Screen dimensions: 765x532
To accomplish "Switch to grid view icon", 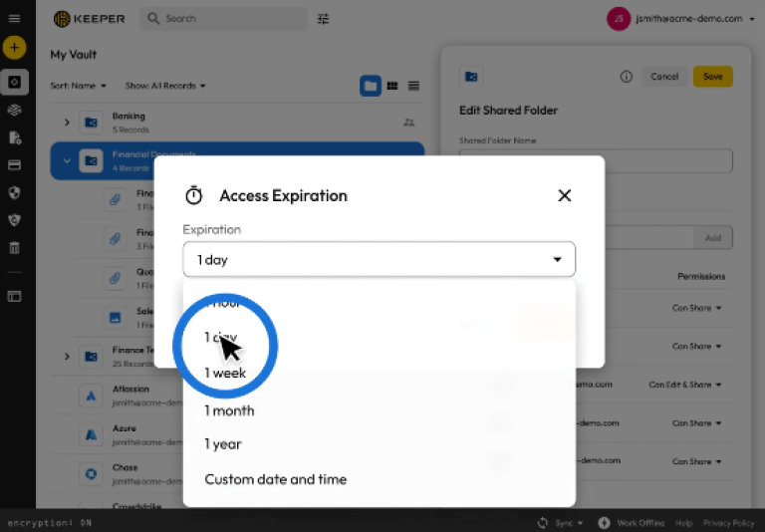I will click(392, 87).
